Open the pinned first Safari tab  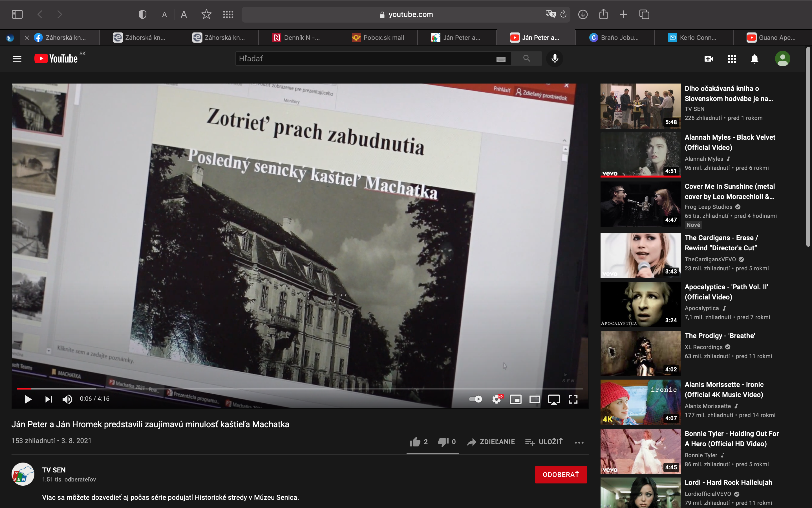[x=10, y=38]
